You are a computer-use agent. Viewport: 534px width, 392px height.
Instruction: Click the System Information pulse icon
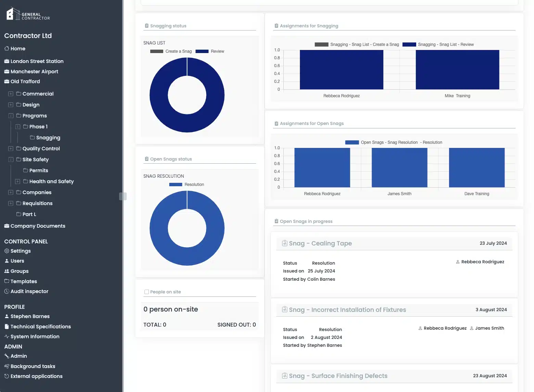tap(7, 337)
